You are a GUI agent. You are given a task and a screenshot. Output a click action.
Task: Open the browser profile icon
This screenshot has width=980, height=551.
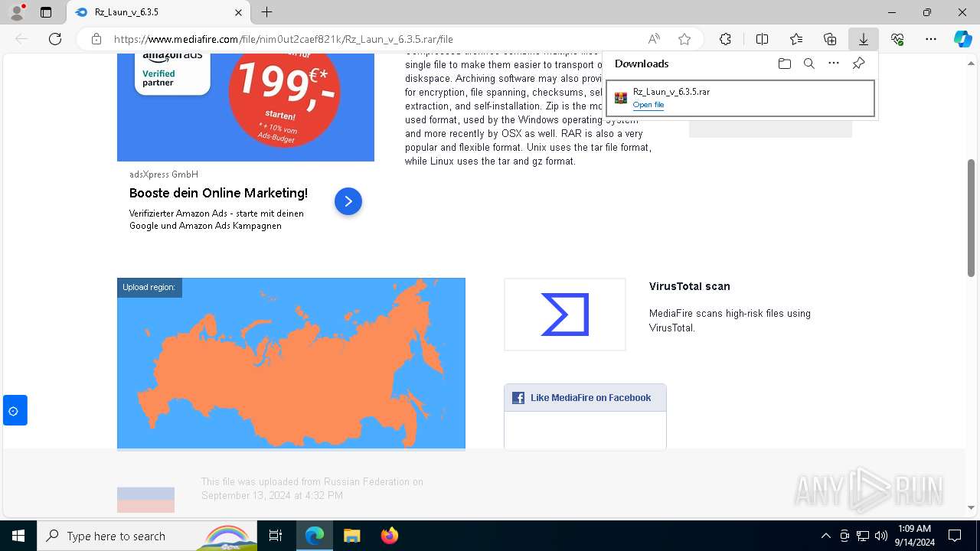click(16, 12)
